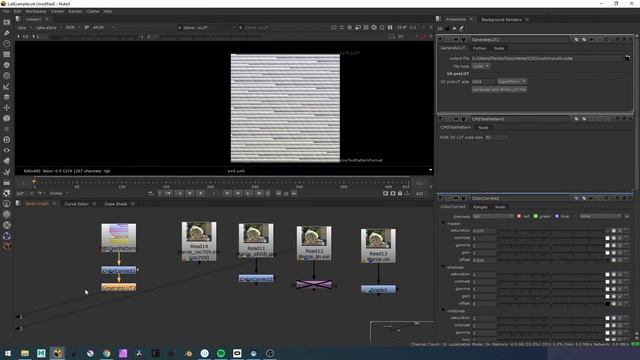Click the Nuke icon in the taskbar

[58, 353]
